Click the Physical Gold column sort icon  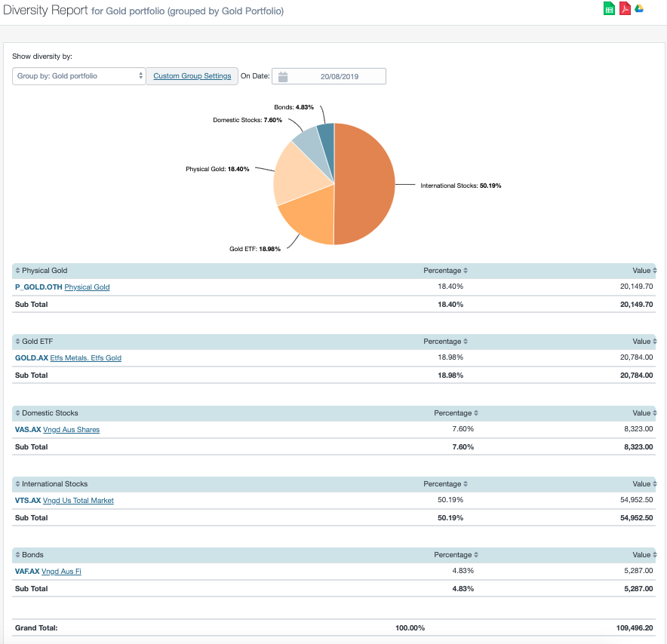(18, 270)
